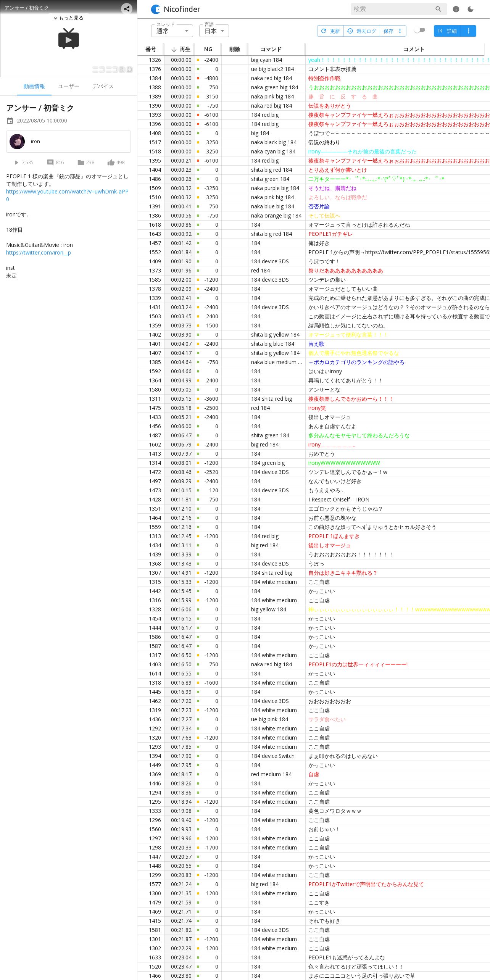Screen dimensions: 490x980
Task: Open the info icon in header
Action: click(456, 9)
